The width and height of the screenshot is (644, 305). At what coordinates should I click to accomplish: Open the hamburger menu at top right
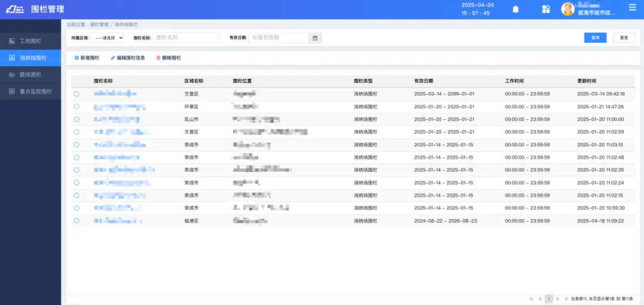632,8
